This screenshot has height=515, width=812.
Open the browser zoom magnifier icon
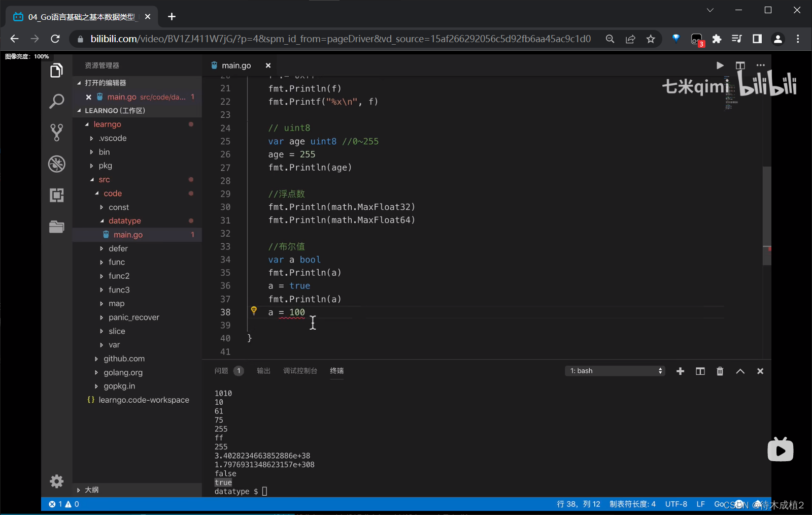(610, 39)
